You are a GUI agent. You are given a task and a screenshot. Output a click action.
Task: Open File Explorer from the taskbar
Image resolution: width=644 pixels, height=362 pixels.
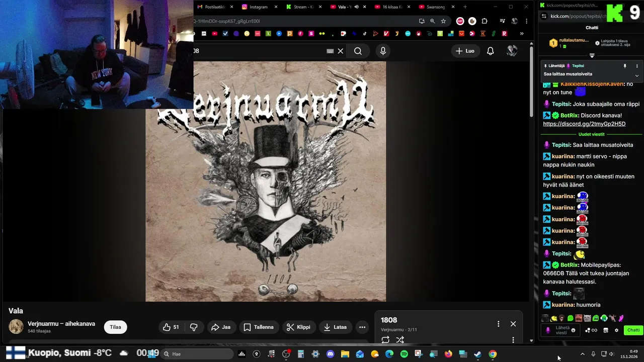(x=345, y=354)
